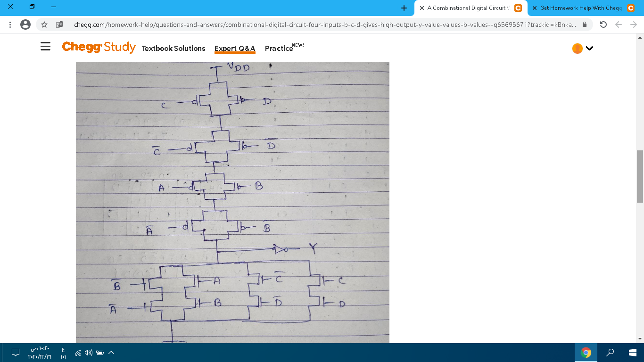Switch to the Get Homework Help tab
Image resolution: width=644 pixels, height=362 pixels.
pyautogui.click(x=583, y=8)
